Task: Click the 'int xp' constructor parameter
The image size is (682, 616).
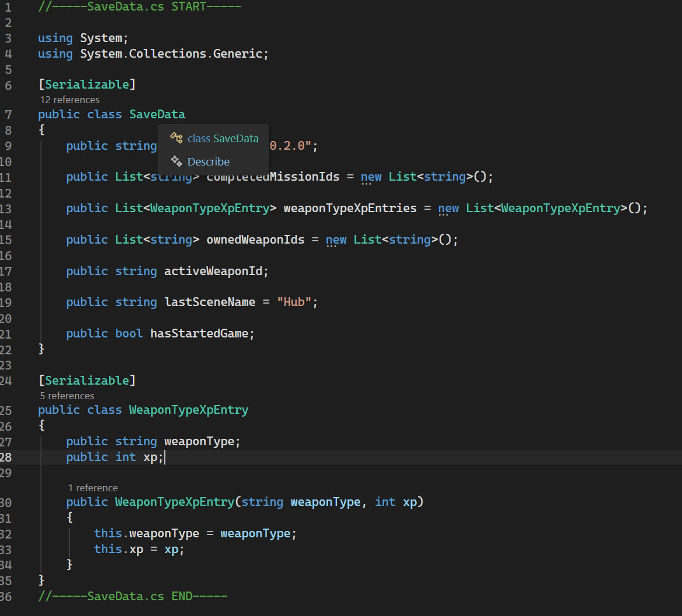Action: (x=396, y=502)
